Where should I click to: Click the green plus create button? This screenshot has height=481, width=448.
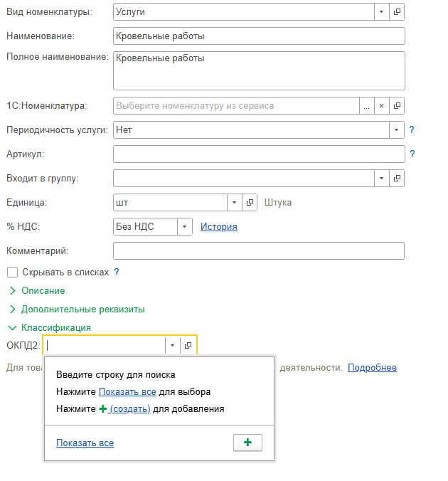coord(247,443)
